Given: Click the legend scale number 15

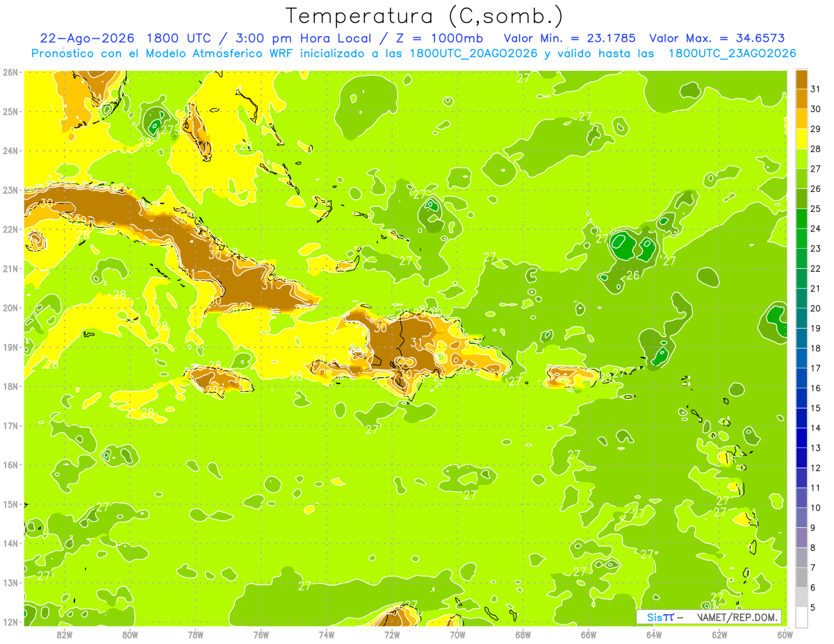Looking at the screenshot, I should coord(816,408).
